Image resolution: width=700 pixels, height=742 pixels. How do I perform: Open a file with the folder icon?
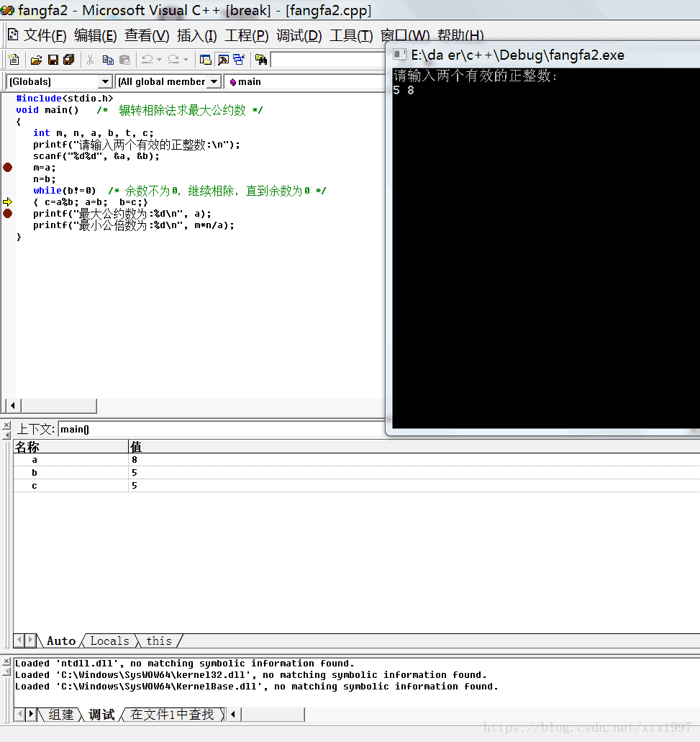[37, 60]
